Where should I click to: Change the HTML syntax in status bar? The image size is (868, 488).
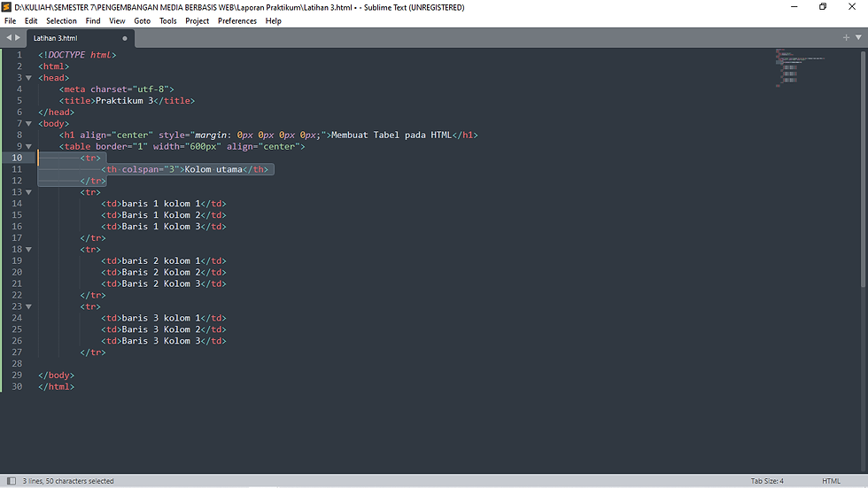click(x=831, y=481)
